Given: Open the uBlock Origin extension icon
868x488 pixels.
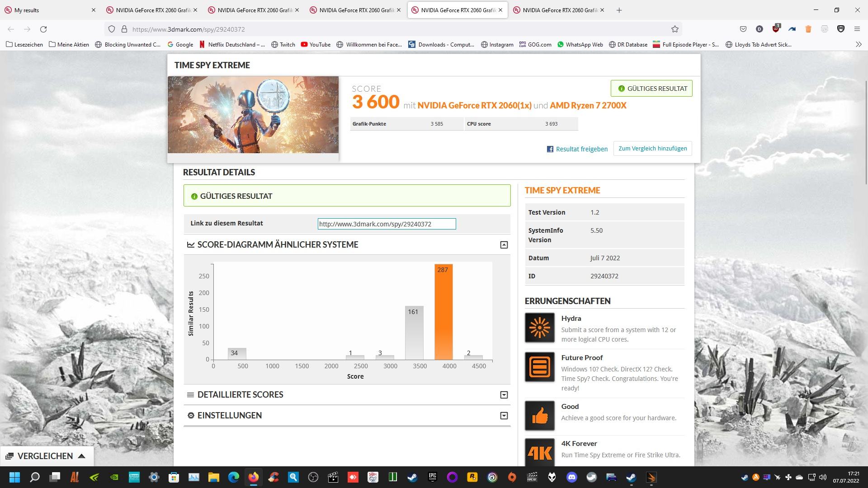Looking at the screenshot, I should (776, 28).
